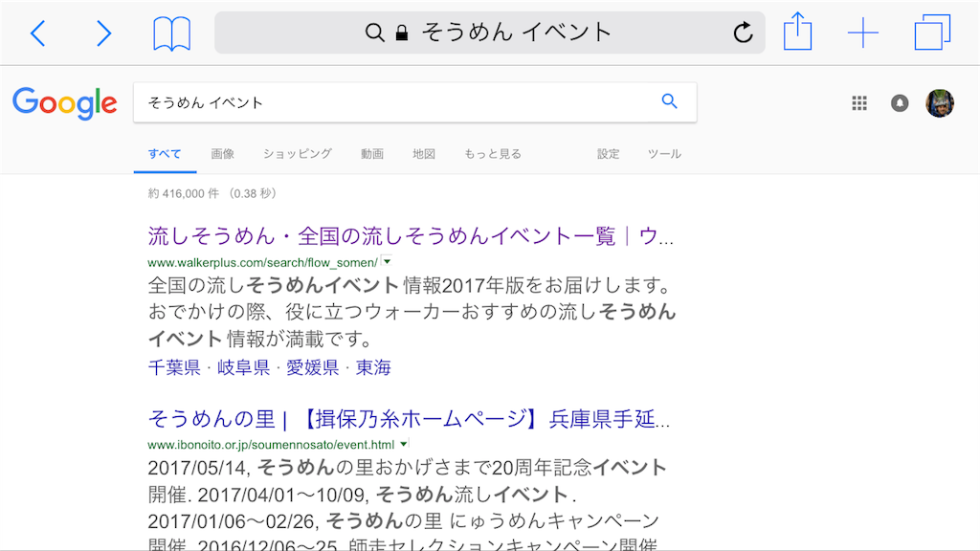This screenshot has width=980, height=551.
Task: Show all open tabs icon
Action: [x=932, y=32]
